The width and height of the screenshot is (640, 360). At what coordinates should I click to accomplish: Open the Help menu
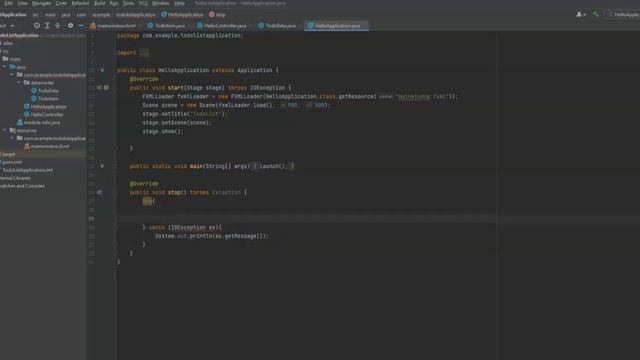[180, 3]
